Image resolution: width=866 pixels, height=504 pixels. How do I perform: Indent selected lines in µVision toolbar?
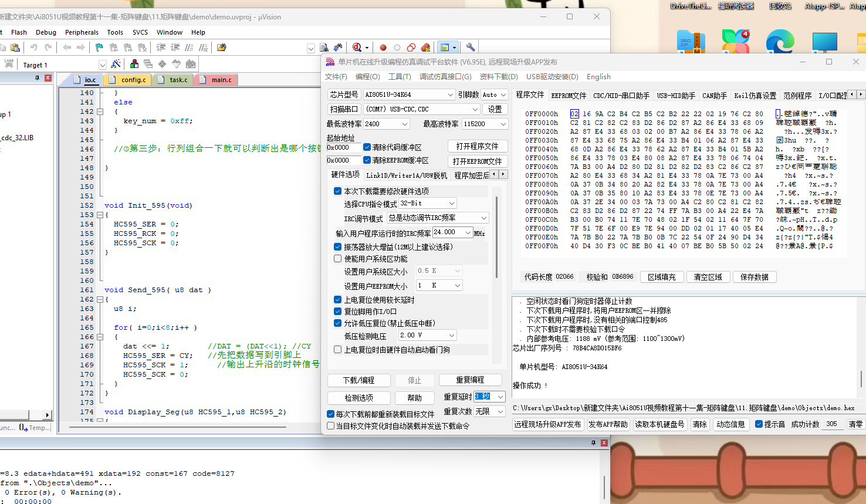tap(161, 48)
